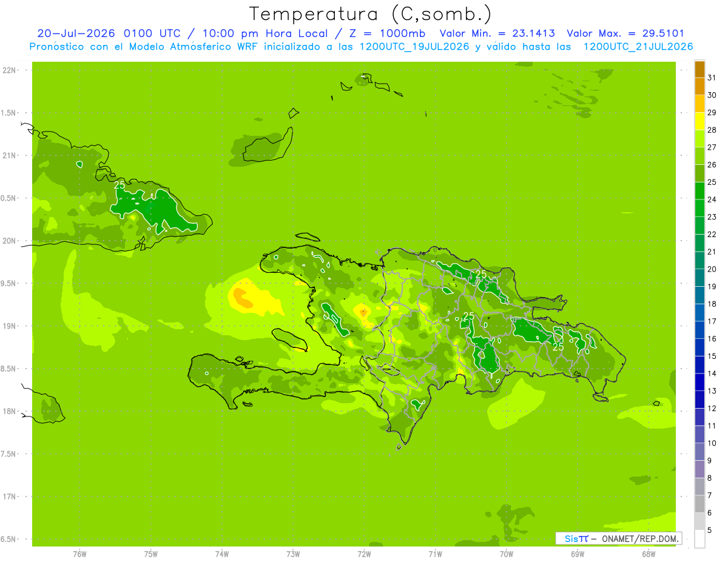Viewport: 728px width, 562px height.
Task: Click the "Valor Max. = 29.5101" text
Action: (625, 34)
